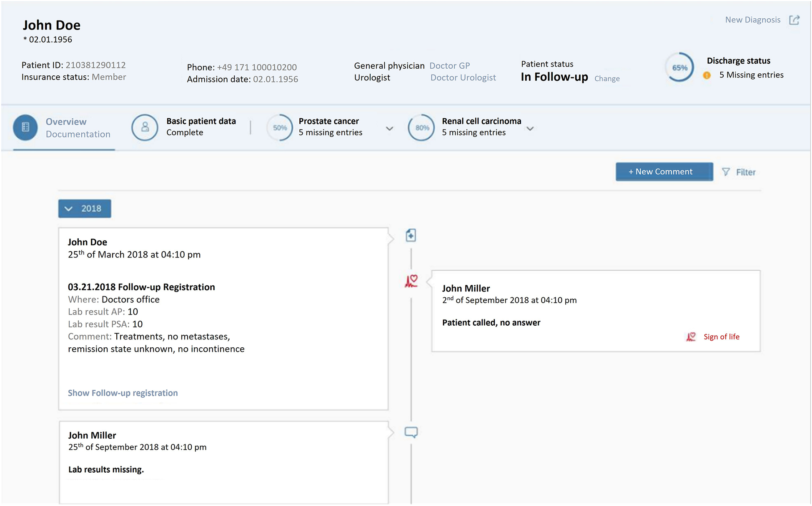Screen dimensions: 812x506
Task: Click the orange missing entries warning icon
Action: pos(707,75)
